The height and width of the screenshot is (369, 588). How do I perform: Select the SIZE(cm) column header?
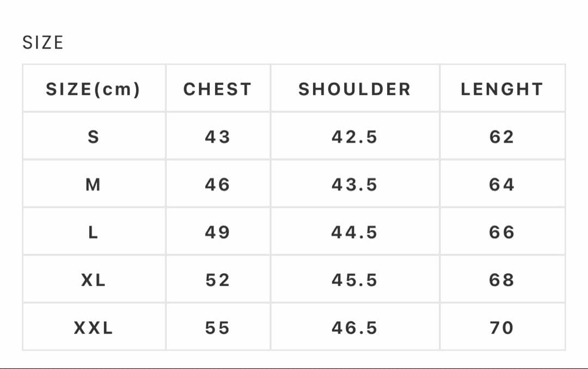point(93,89)
